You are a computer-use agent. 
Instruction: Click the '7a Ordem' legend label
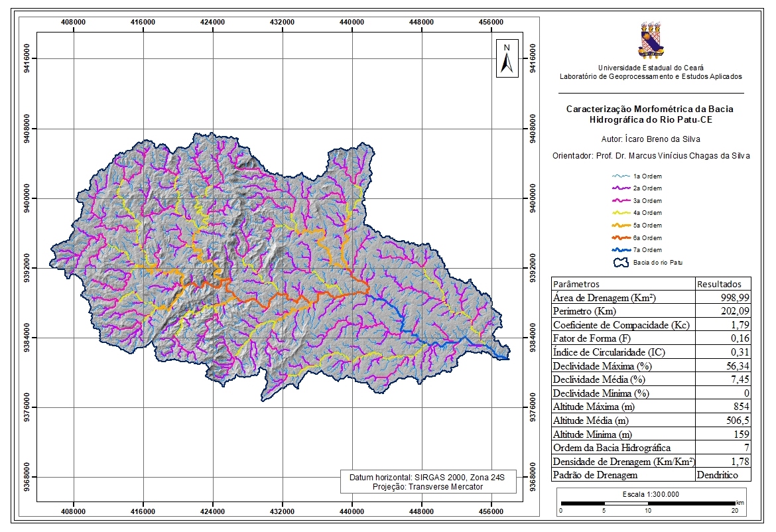pos(647,250)
